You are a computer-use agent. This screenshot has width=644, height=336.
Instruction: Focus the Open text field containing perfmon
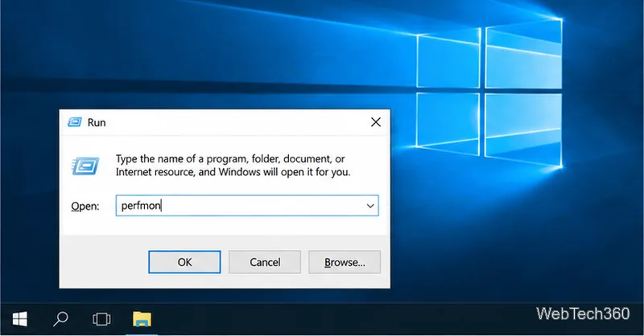pos(247,206)
